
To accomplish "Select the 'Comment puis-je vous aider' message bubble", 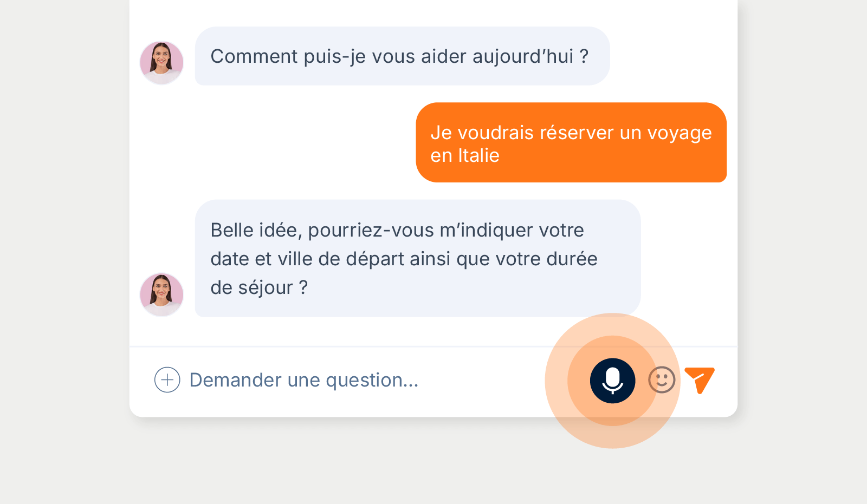I will [x=402, y=56].
